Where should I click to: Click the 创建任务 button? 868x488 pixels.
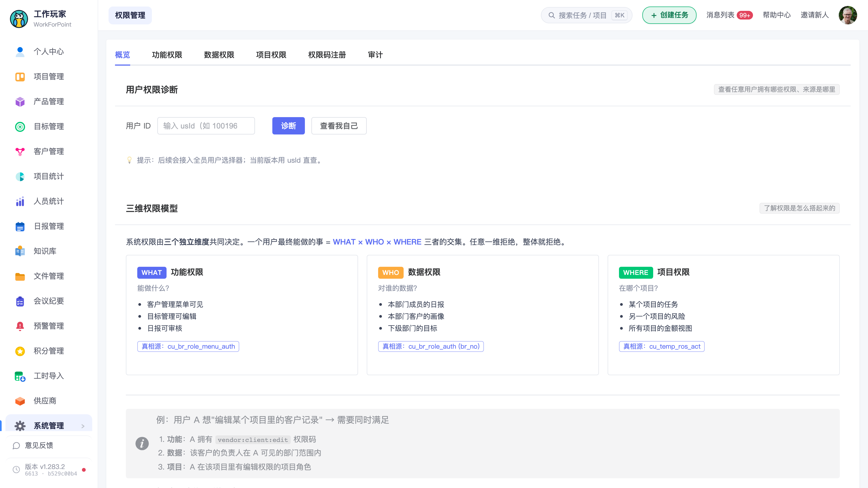click(669, 15)
